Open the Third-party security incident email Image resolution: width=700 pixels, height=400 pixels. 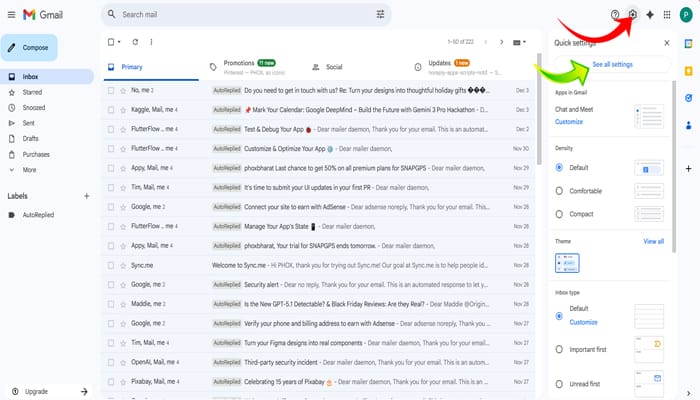tap(319, 362)
